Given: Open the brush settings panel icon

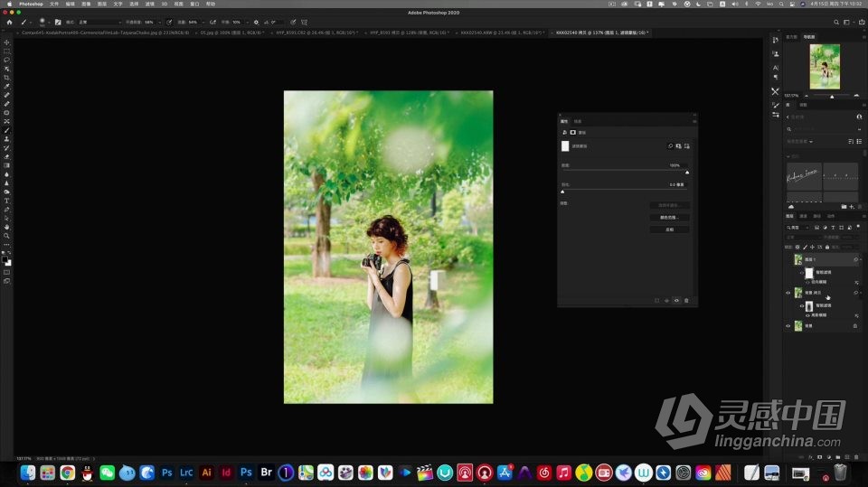Looking at the screenshot, I should coord(58,22).
